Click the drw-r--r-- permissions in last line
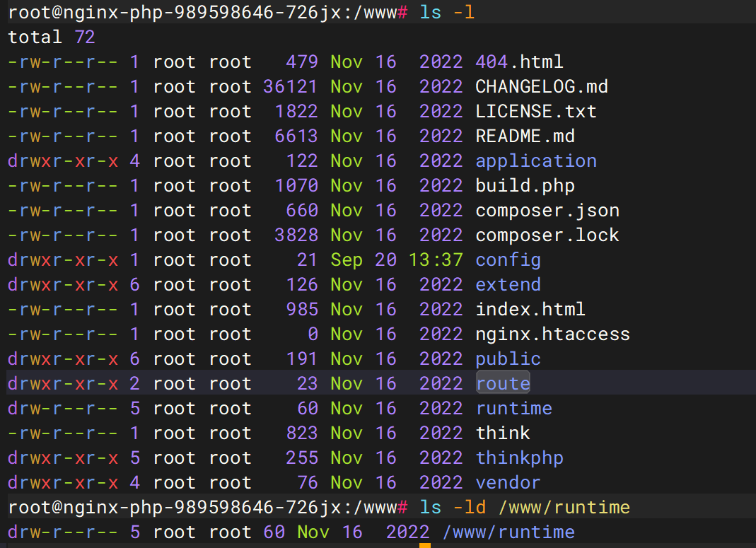Viewport: 756px width, 548px height. pyautogui.click(x=63, y=532)
